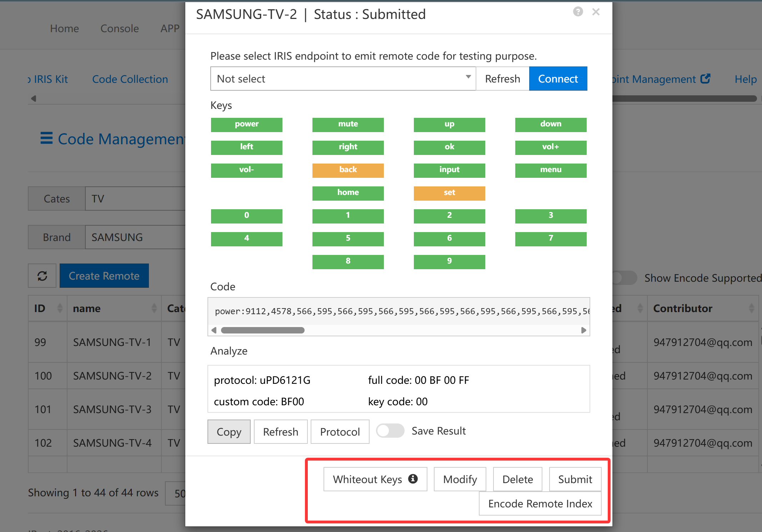Screen dimensions: 762x532
Task: Switch to the Code Collection tab
Action: pos(130,79)
